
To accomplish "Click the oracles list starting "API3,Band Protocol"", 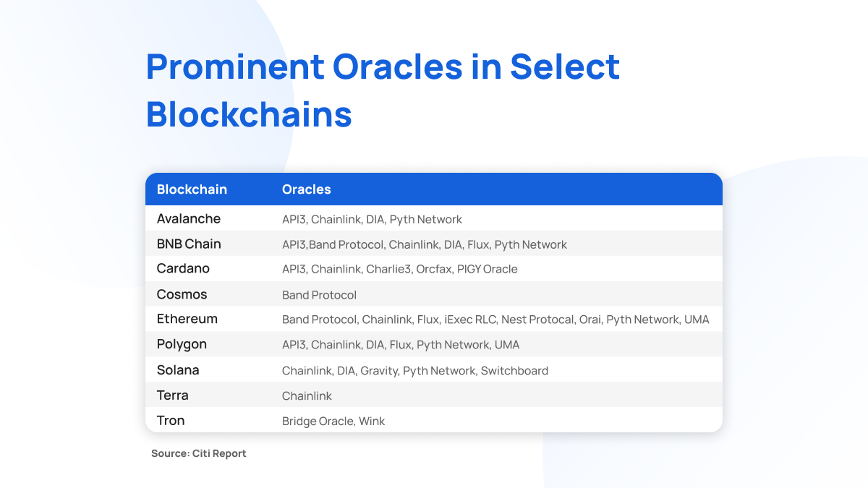I will [x=424, y=244].
